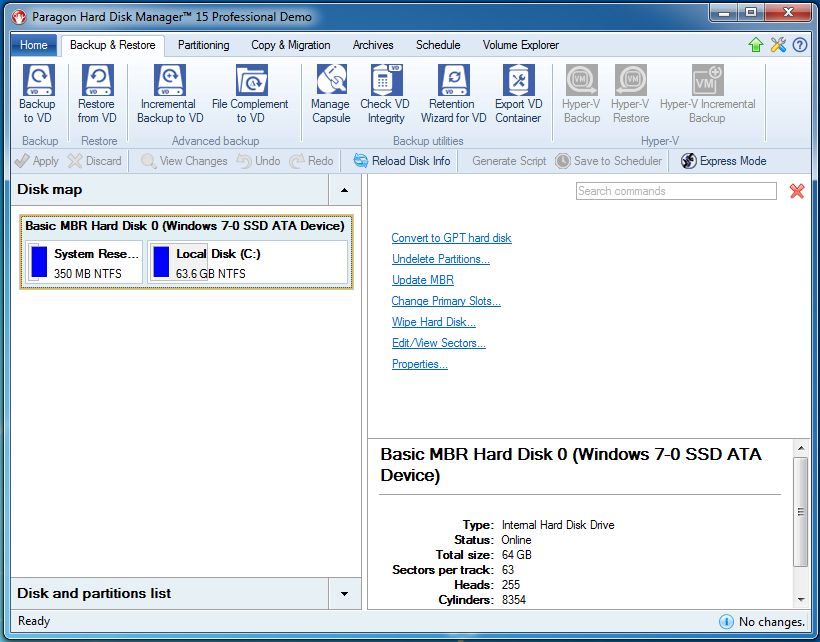Select the Backup to VD tool
820x642 pixels.
tap(37, 92)
